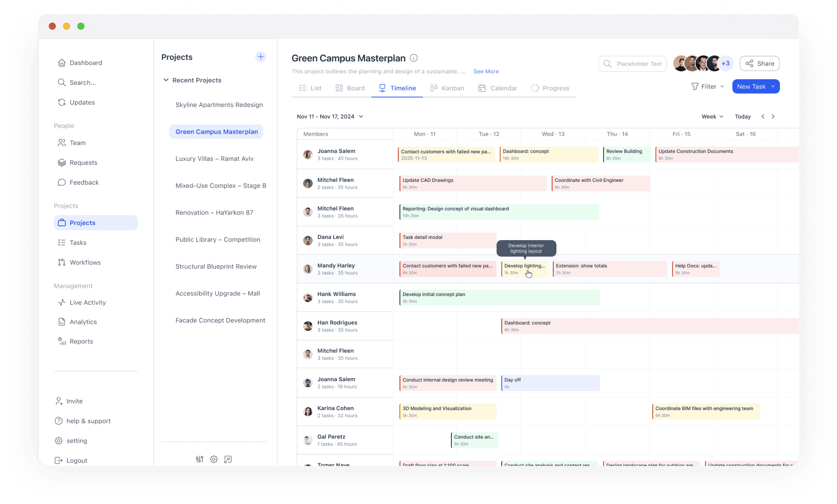Image resolution: width=837 pixels, height=504 pixels.
Task: Go to the next week arrow
Action: pos(773,116)
